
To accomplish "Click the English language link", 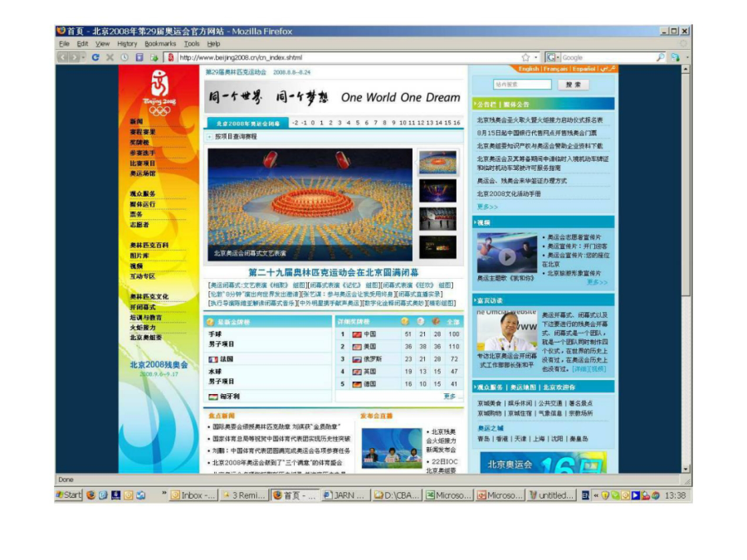I will pyautogui.click(x=529, y=69).
